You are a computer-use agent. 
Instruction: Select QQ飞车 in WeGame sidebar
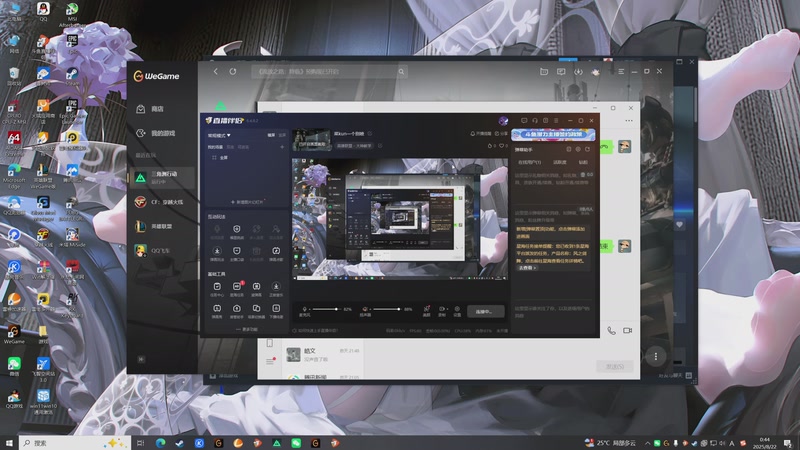[153, 251]
